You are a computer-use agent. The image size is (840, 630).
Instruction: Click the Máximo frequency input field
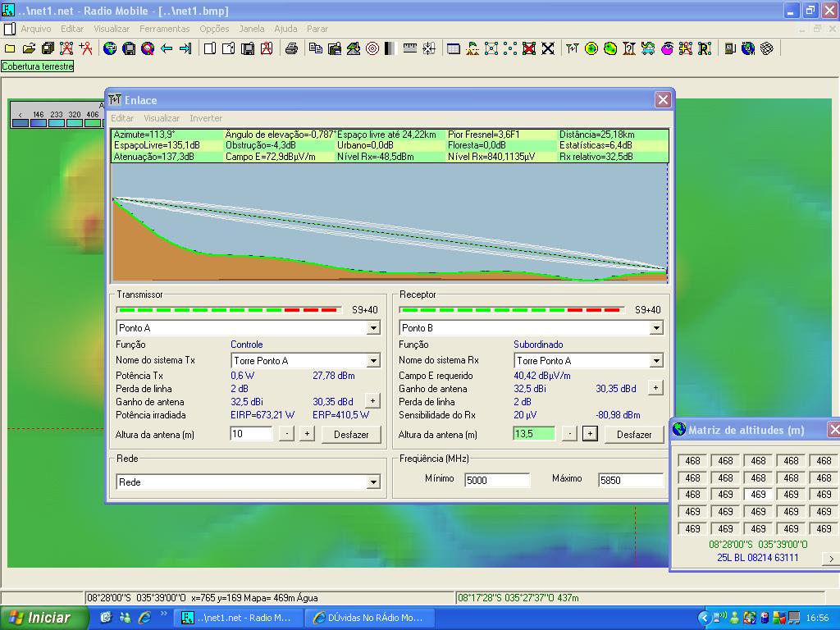point(630,481)
